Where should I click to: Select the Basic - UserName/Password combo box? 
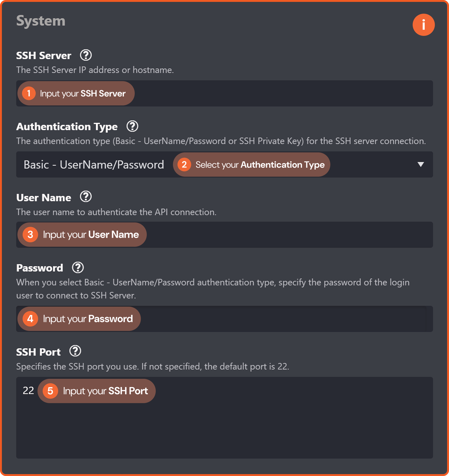pyautogui.click(x=224, y=164)
